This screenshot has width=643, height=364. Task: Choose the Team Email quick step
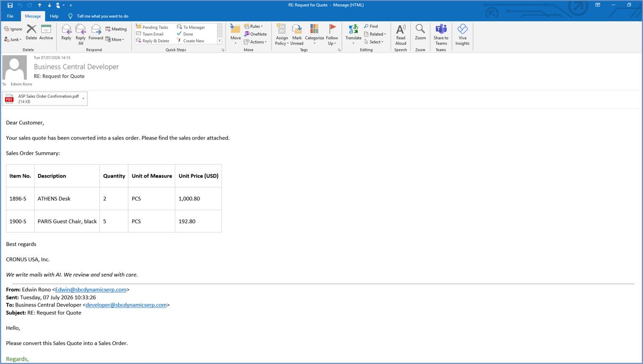click(x=150, y=34)
